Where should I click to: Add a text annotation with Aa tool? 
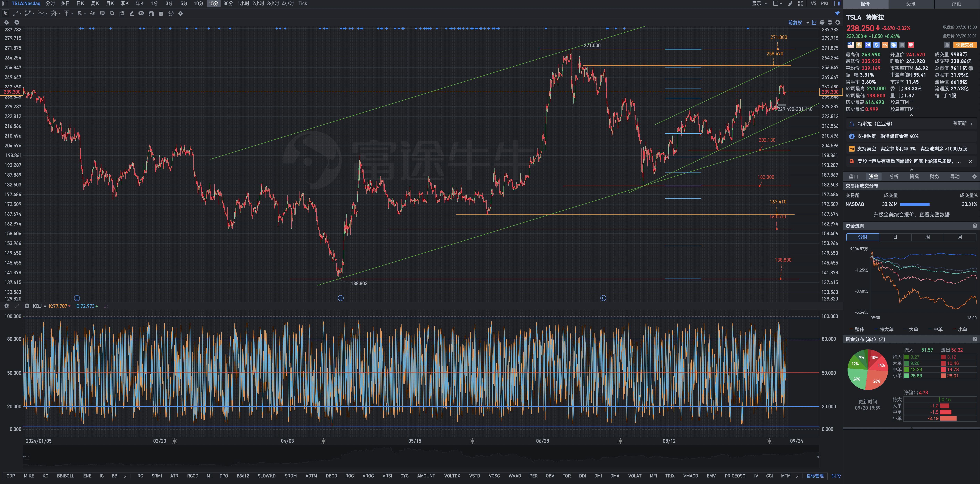tap(92, 13)
